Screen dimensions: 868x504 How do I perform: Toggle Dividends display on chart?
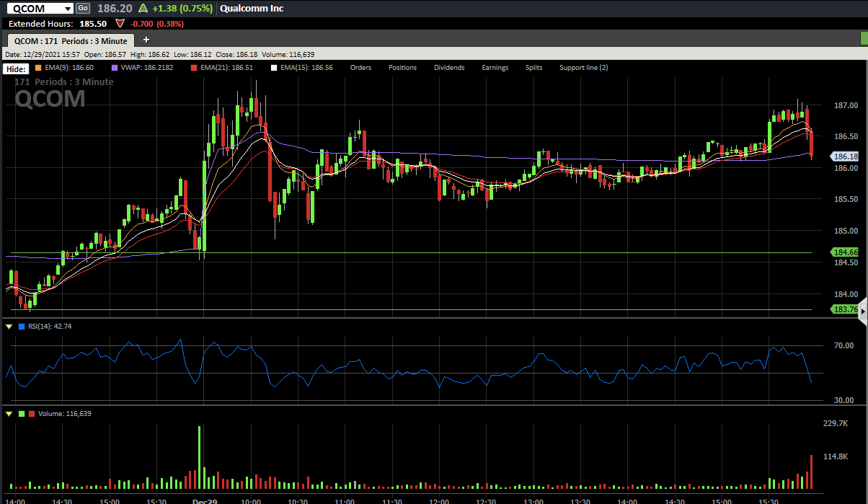point(449,68)
